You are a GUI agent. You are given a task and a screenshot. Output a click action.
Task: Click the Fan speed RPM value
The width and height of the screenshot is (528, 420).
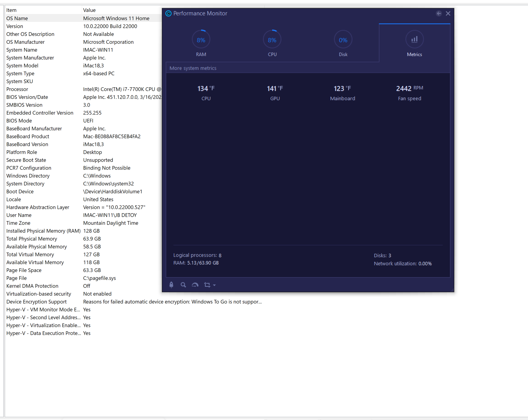pos(409,89)
